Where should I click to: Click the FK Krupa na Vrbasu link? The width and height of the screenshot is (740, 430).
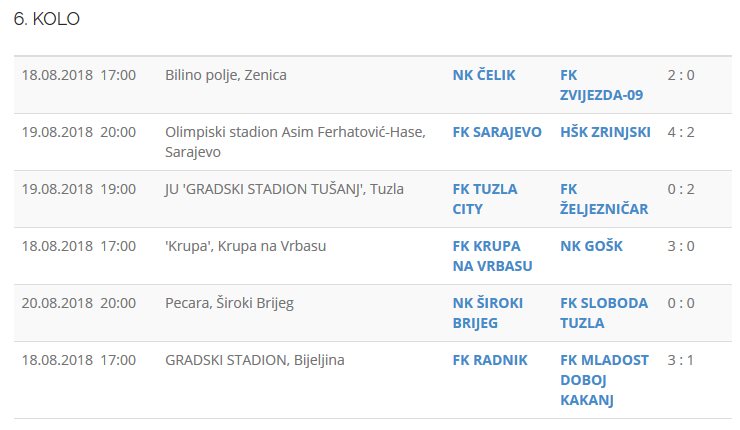[492, 256]
